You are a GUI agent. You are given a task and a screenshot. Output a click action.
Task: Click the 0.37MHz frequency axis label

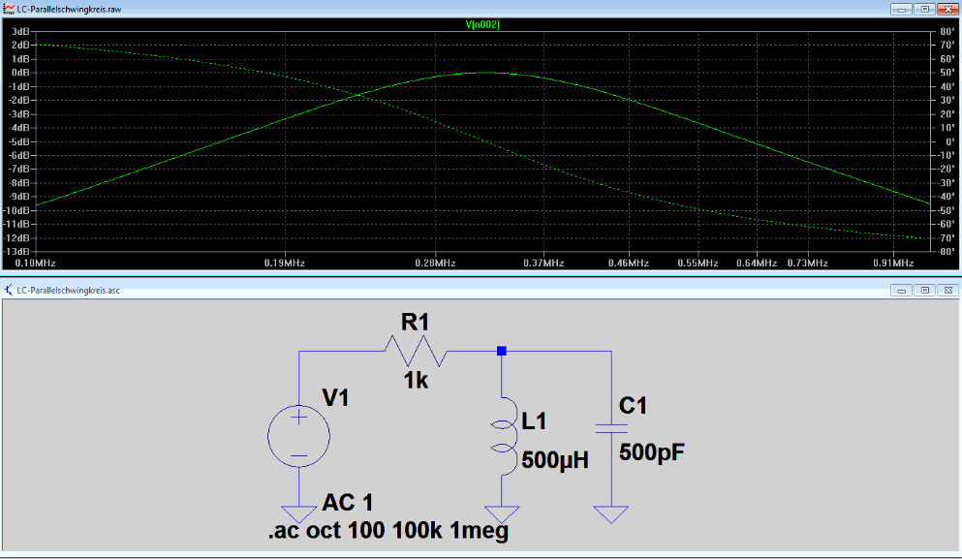point(543,264)
